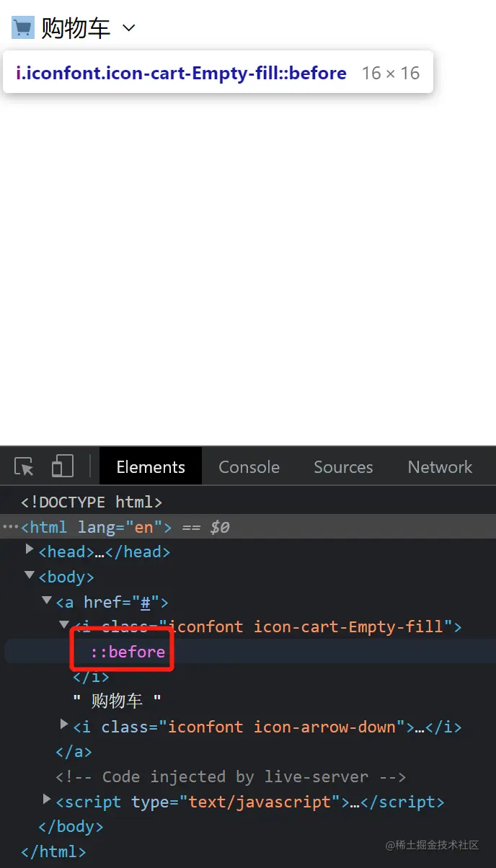Open the Network tab

pyautogui.click(x=440, y=466)
